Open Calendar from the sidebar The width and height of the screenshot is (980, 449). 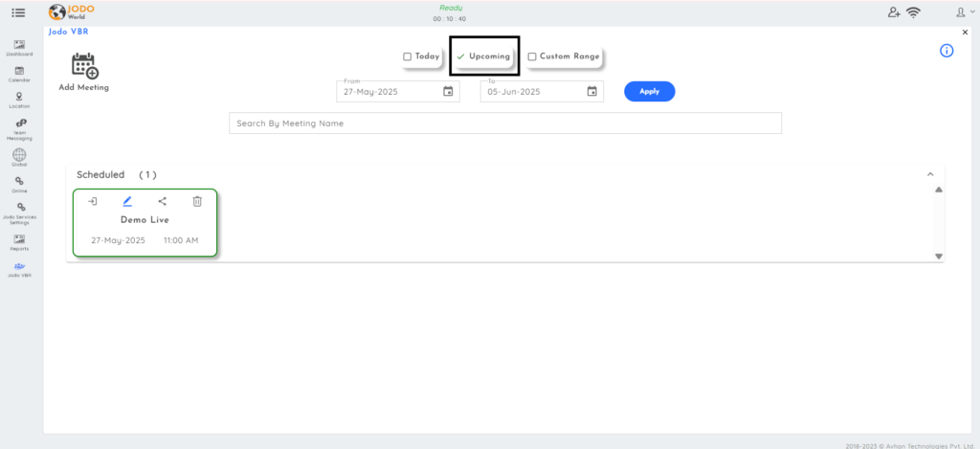[19, 75]
